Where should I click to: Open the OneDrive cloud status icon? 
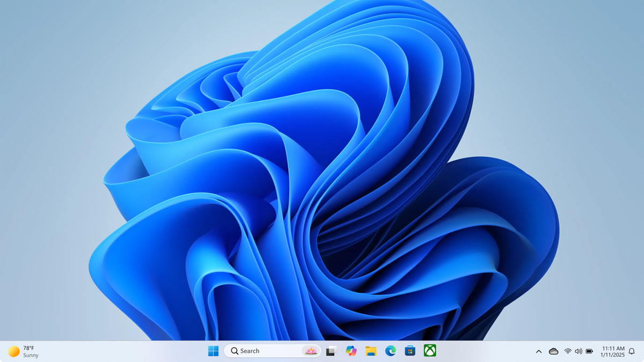pos(553,351)
